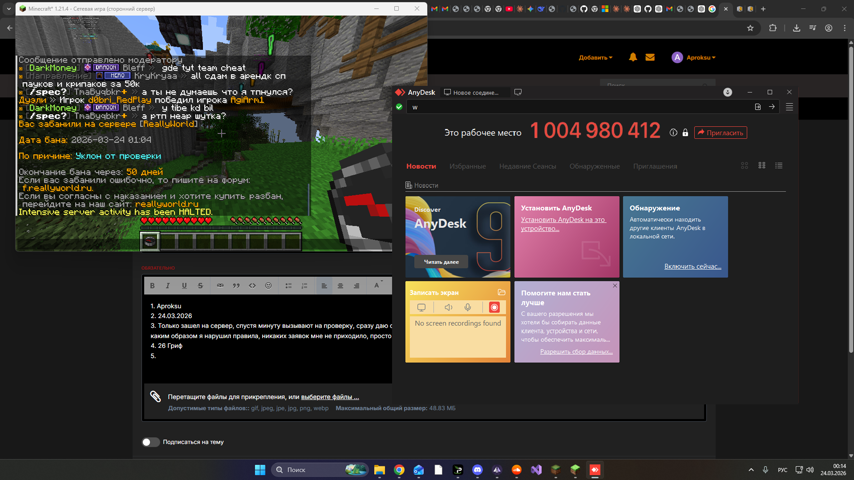Image resolution: width=854 pixels, height=480 pixels.
Task: Toggle speaker audio in Записать экран card
Action: click(448, 307)
